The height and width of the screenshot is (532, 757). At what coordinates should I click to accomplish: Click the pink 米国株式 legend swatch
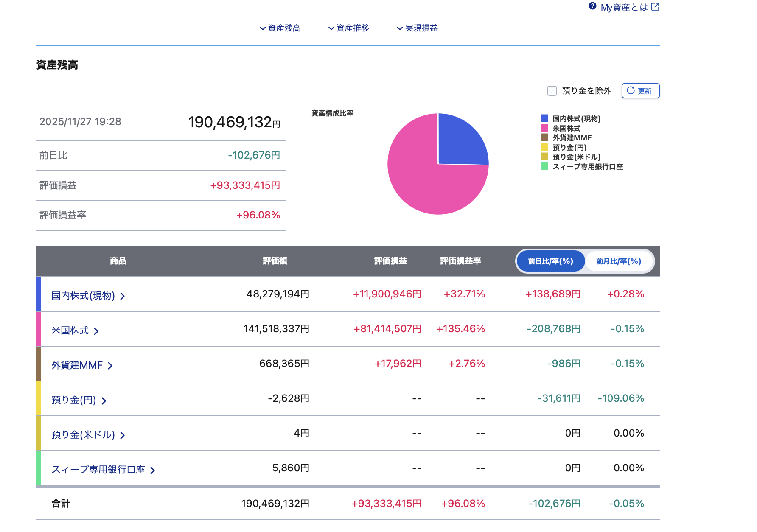coord(544,128)
